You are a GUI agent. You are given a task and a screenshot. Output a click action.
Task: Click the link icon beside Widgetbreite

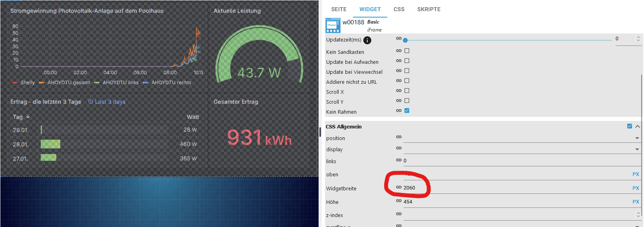(x=399, y=187)
